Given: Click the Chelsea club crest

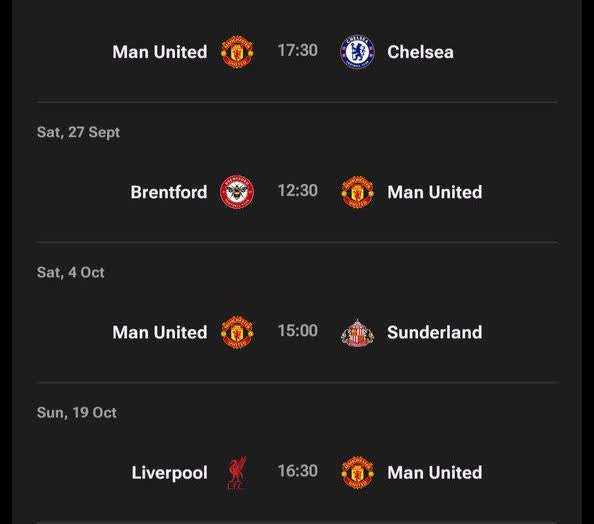Looking at the screenshot, I should 357,52.
